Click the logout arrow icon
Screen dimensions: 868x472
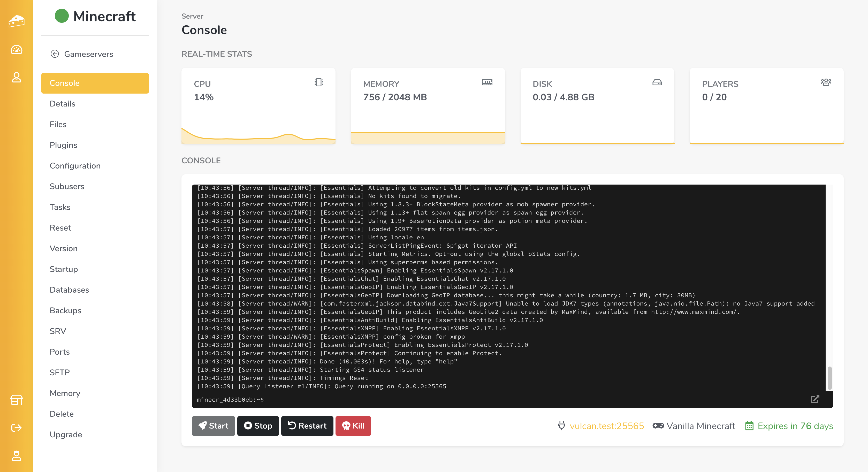[16, 428]
